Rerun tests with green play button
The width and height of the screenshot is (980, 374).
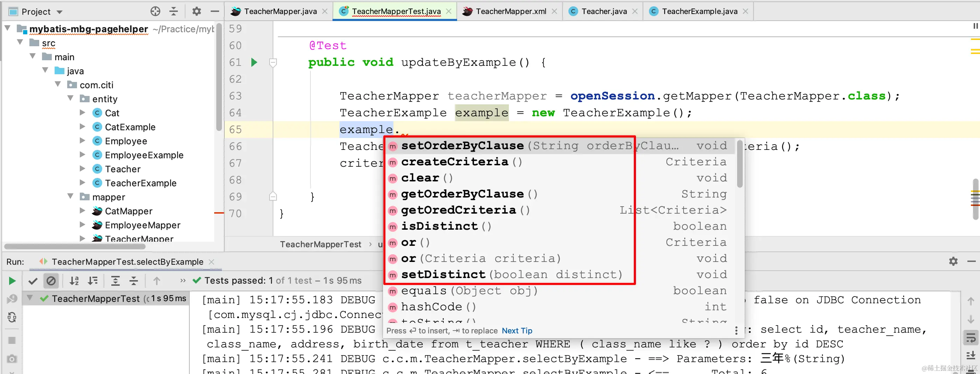(12, 281)
